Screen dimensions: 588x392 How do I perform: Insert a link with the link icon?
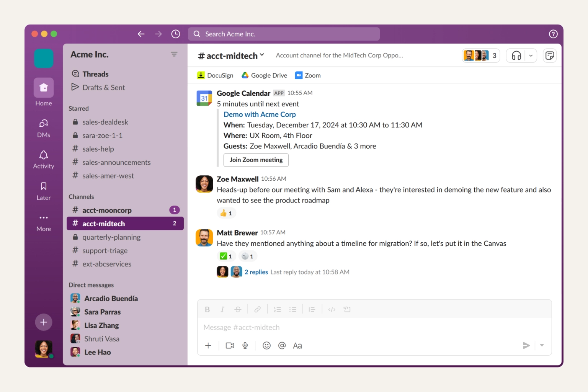click(258, 309)
